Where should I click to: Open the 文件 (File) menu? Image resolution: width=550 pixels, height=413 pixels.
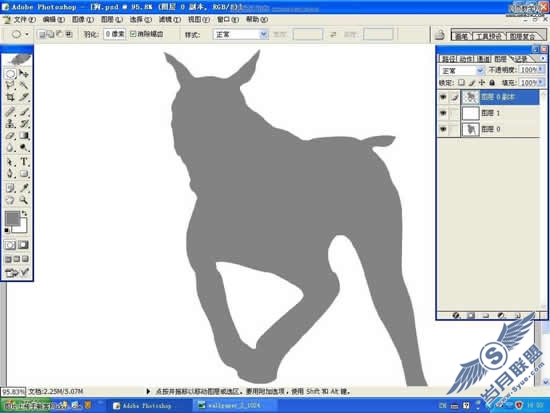pos(24,20)
